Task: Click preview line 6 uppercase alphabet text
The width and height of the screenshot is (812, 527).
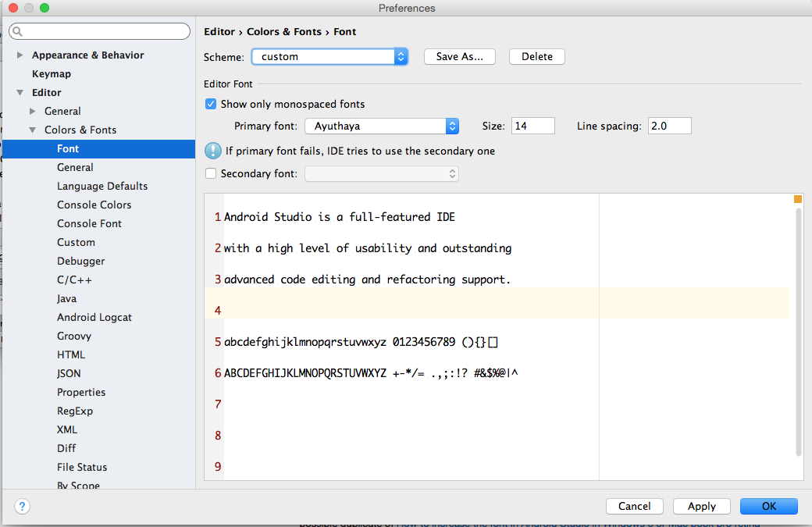Action: pos(305,373)
